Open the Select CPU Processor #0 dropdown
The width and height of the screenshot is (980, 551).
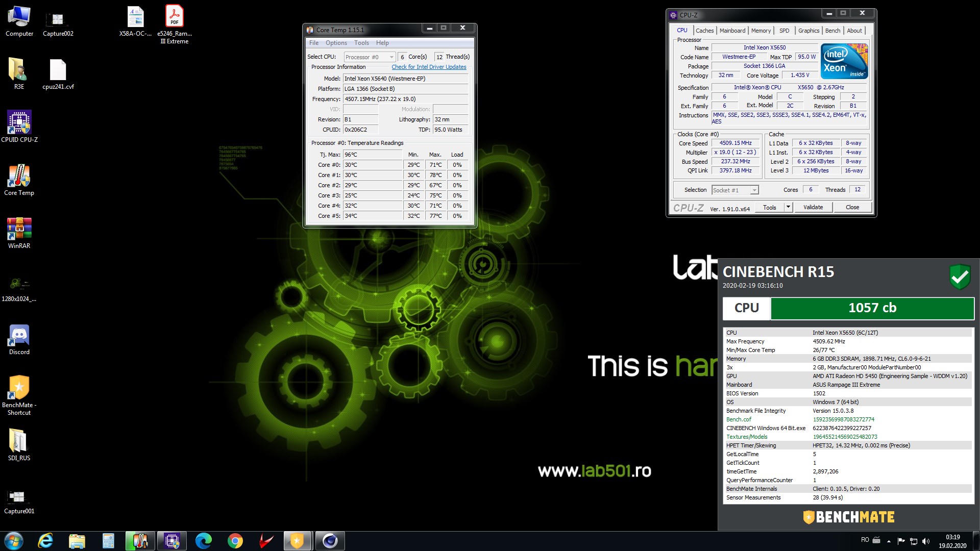[x=370, y=57]
